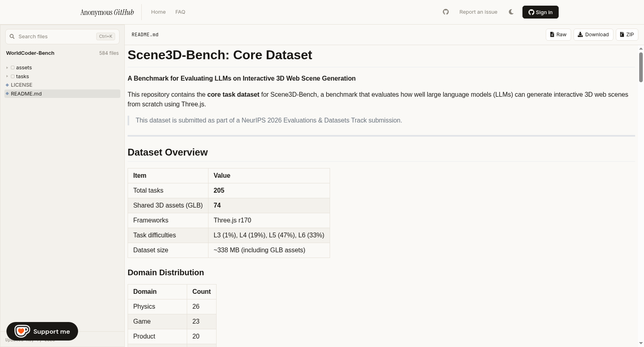The height and width of the screenshot is (347, 644).
Task: Toggle dark mode with the moon icon
Action: point(511,12)
